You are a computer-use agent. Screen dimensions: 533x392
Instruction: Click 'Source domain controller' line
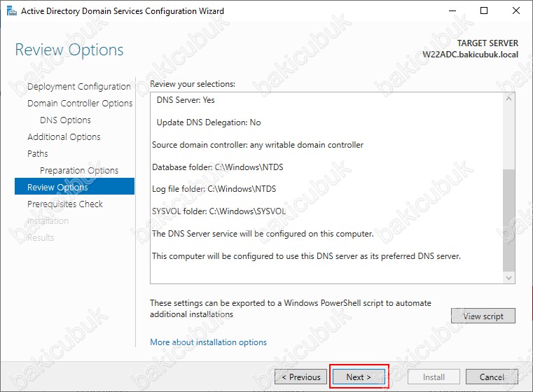[258, 145]
